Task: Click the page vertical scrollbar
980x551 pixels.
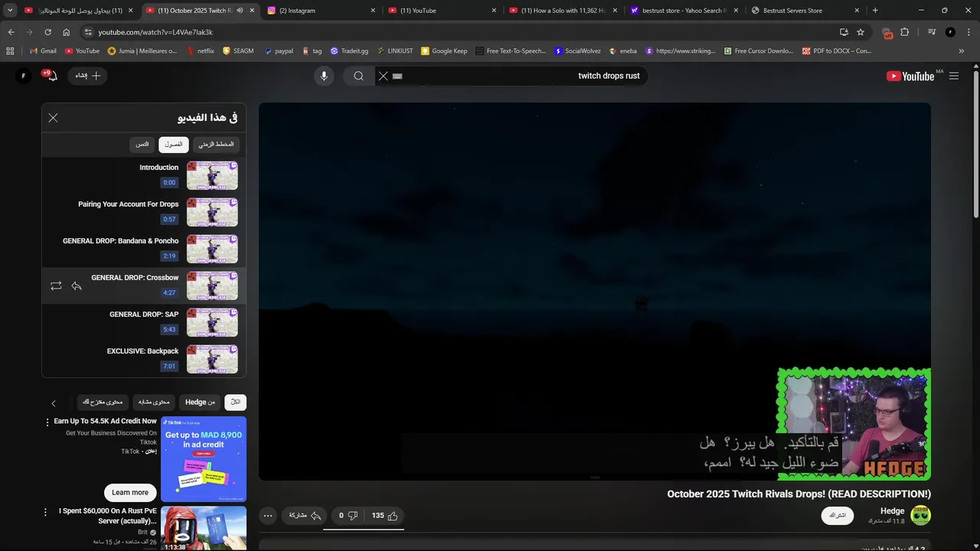Action: click(x=975, y=144)
